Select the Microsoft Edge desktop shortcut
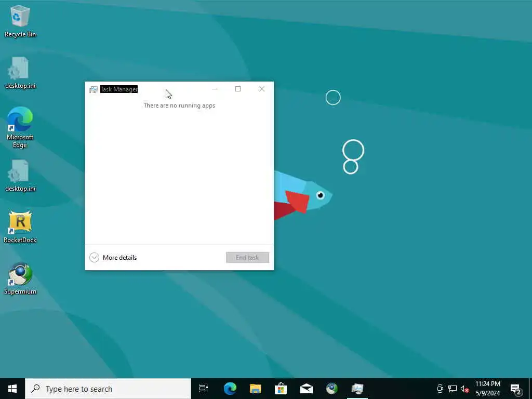532x399 pixels. pyautogui.click(x=20, y=128)
